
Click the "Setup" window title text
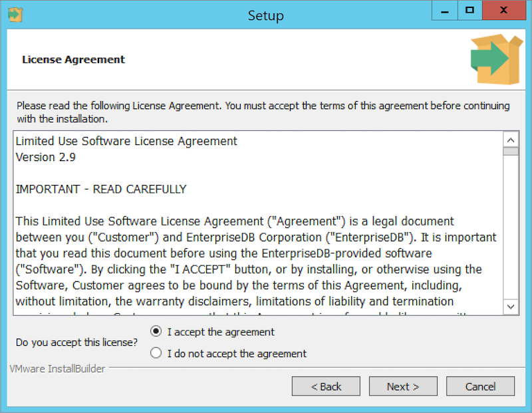click(x=265, y=15)
